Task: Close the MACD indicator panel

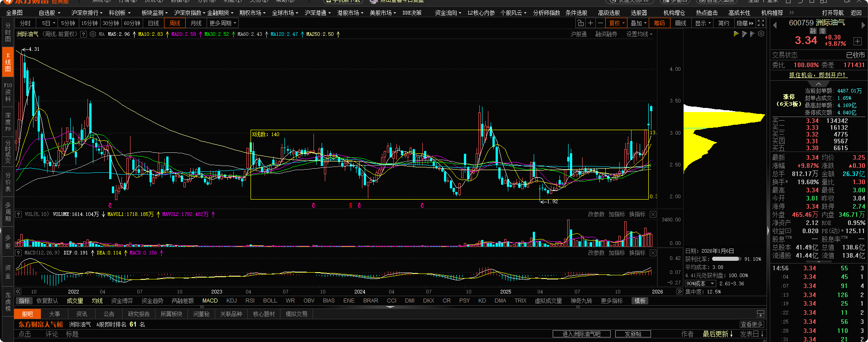Action: (x=653, y=253)
